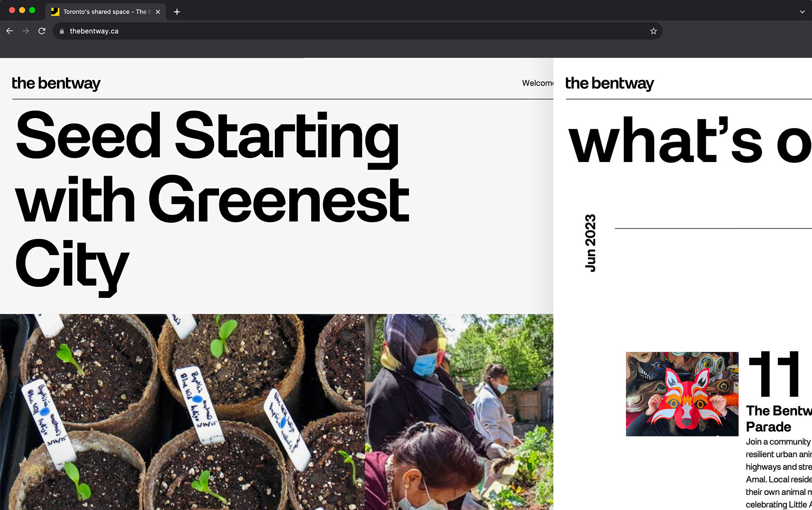Viewport: 812px width, 510px height.
Task: Click the browser forward arrow
Action: click(x=25, y=31)
